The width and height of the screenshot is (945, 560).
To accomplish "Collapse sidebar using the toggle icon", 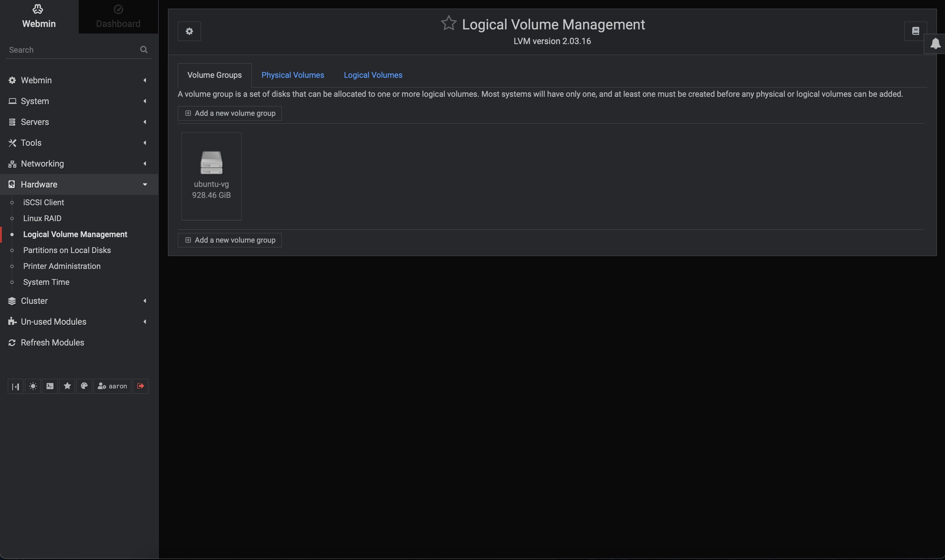I will [15, 386].
